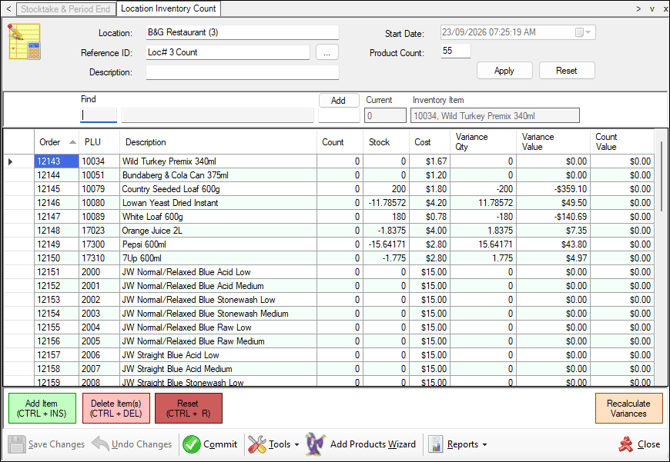
Task: Switch to the Stocktake & Period End tab
Action: [x=65, y=9]
